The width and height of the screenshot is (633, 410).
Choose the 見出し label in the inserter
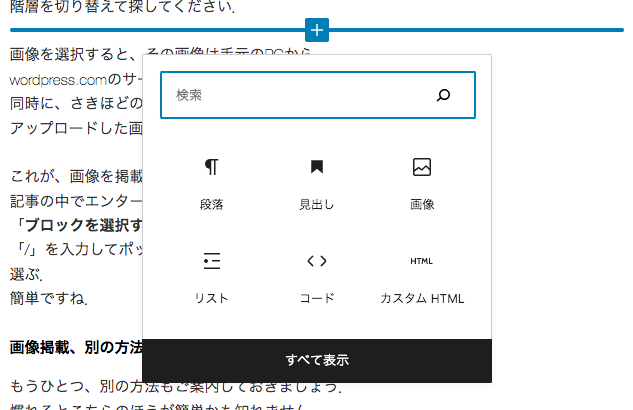point(317,204)
